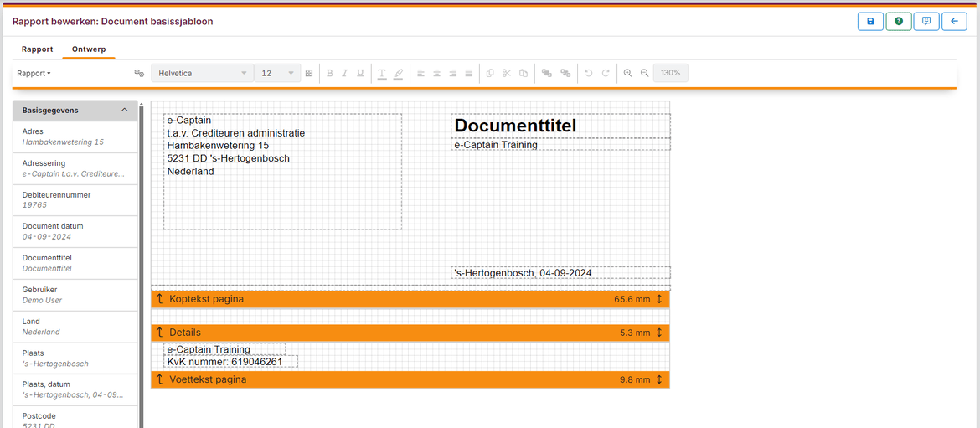Click the save report icon button
The width and height of the screenshot is (980, 428).
coord(870,21)
